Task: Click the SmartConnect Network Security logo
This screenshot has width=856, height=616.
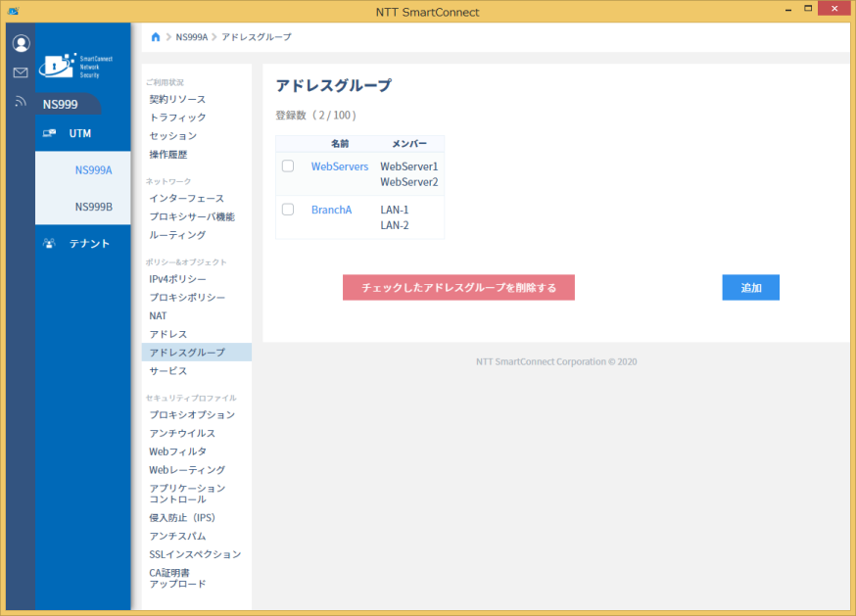Action: tap(76, 66)
